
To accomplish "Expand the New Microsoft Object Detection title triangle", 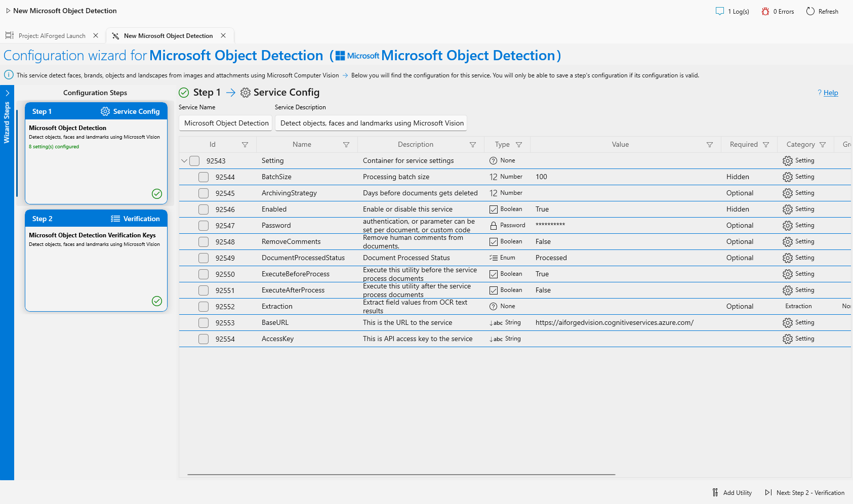I will coord(8,11).
